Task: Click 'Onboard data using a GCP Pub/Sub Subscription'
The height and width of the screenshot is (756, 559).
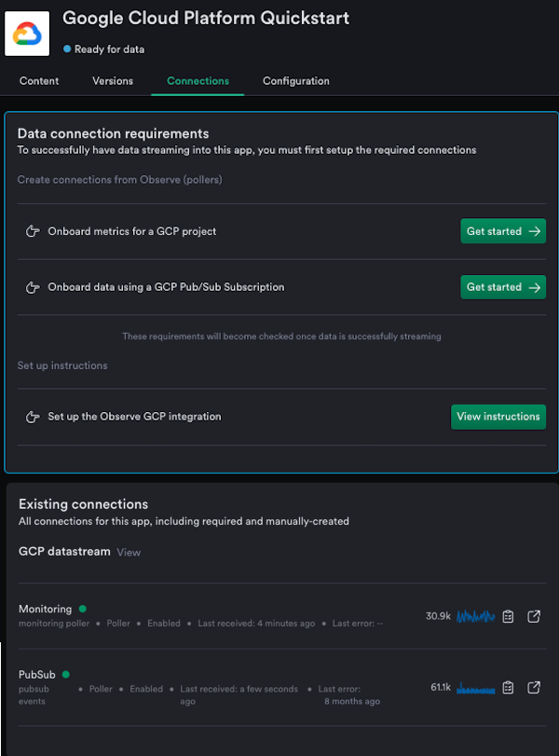Action: (166, 287)
